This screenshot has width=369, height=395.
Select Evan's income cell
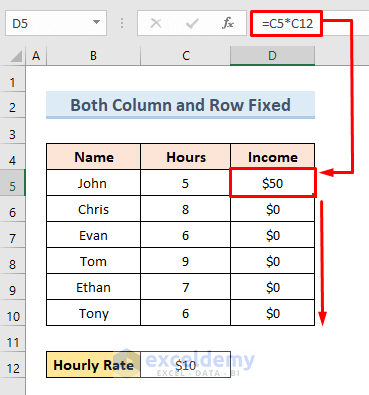pyautogui.click(x=272, y=235)
